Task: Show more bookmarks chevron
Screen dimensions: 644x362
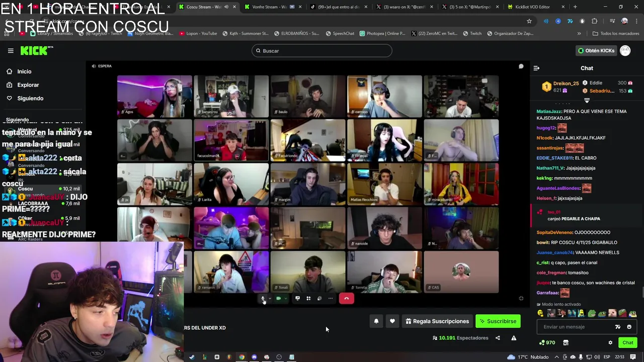Action: tap(579, 34)
